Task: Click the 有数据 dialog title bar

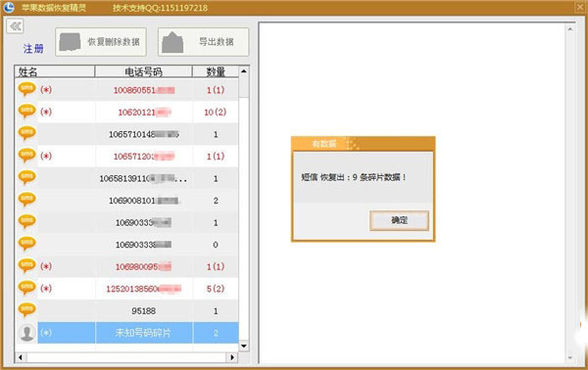Action: click(363, 144)
